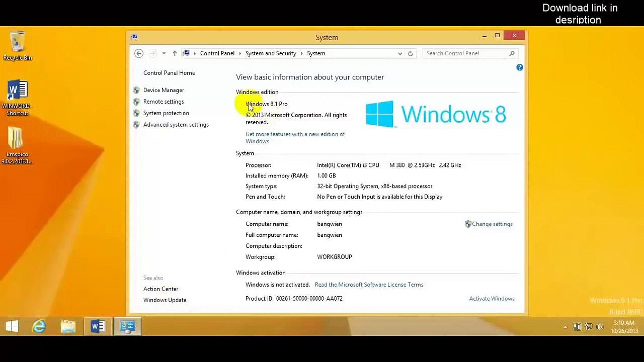
Task: Click the 32-bit Operating System text
Action: [374, 187]
